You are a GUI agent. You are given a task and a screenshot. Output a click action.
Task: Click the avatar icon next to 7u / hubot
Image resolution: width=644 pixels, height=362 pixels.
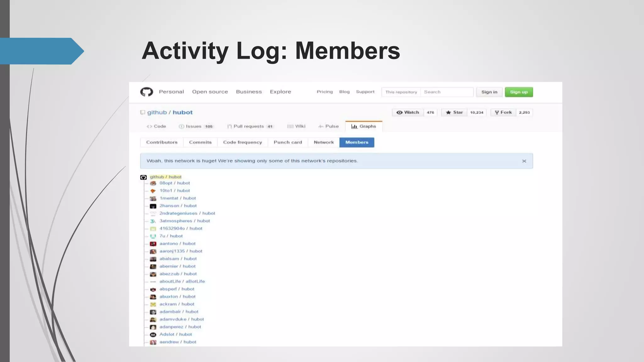(153, 236)
